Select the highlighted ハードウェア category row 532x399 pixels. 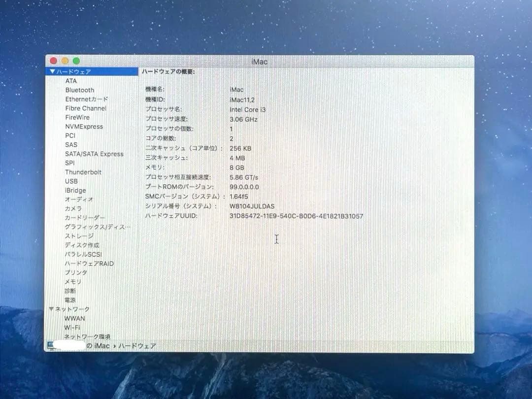point(92,71)
